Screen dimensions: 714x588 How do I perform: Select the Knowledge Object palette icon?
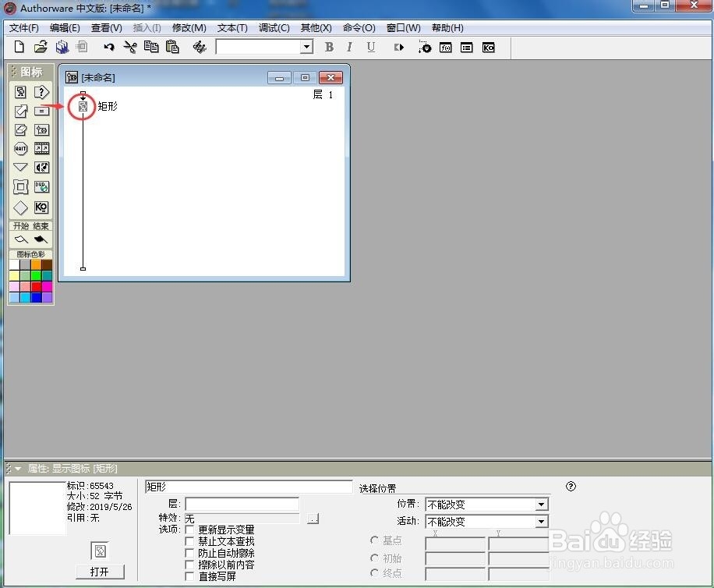point(41,207)
